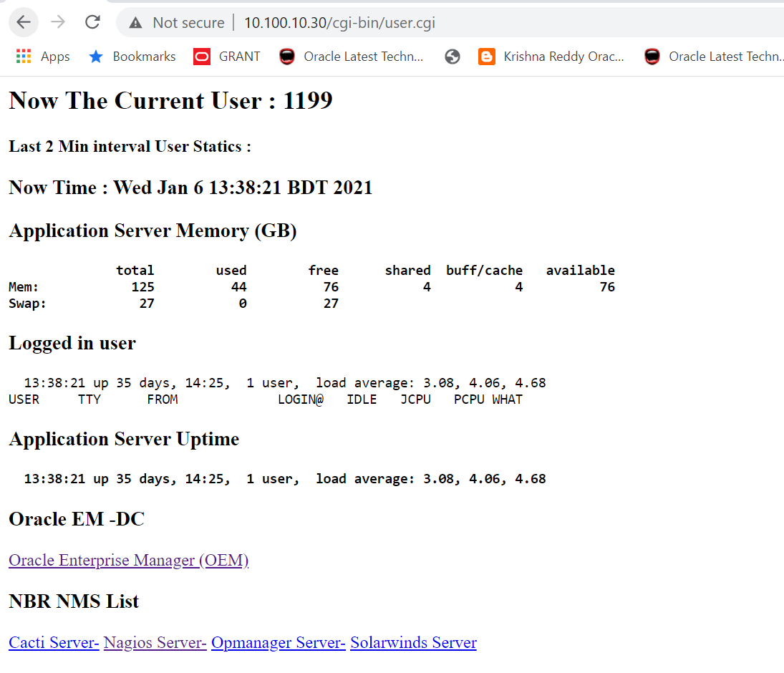Screen dimensions: 784x673
Task: Click the NBR NMS List heading
Action: (x=74, y=601)
